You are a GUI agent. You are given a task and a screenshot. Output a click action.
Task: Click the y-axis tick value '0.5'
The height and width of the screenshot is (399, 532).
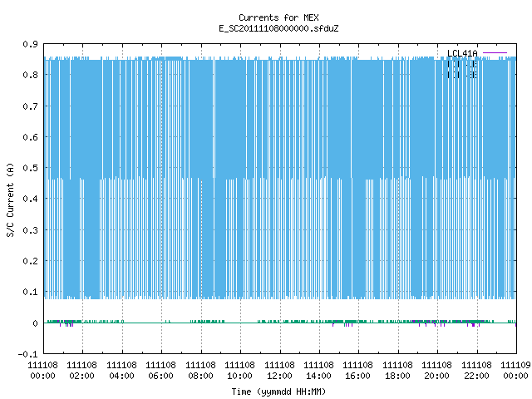pos(30,168)
